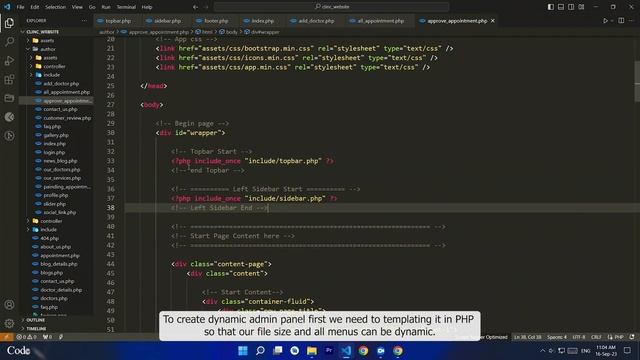The image size is (640, 360).
Task: Expand the root-level include folder
Action: 48,229
